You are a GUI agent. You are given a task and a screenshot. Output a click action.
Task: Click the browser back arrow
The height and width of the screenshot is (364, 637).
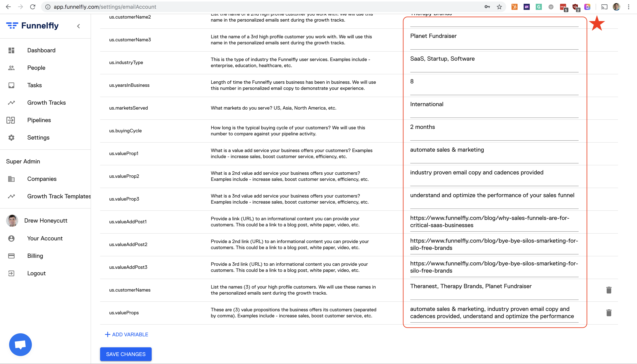8,7
